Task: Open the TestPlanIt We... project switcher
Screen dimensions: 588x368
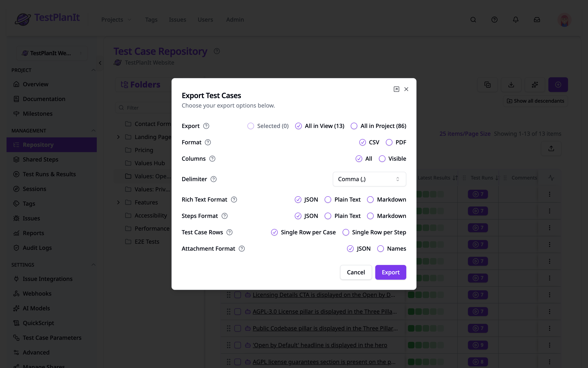Action: [52, 53]
